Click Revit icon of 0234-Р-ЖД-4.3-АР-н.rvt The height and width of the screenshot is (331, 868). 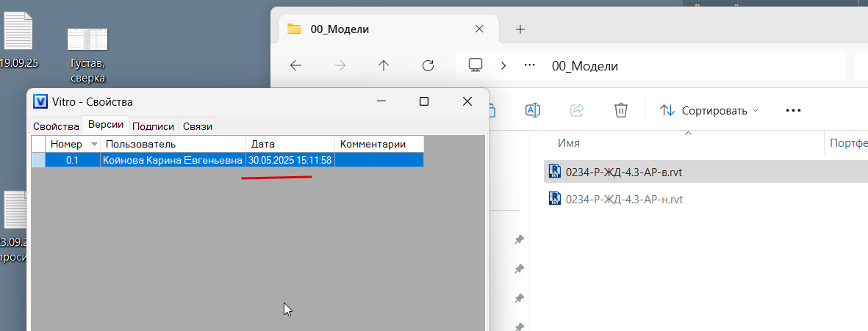pyautogui.click(x=555, y=198)
